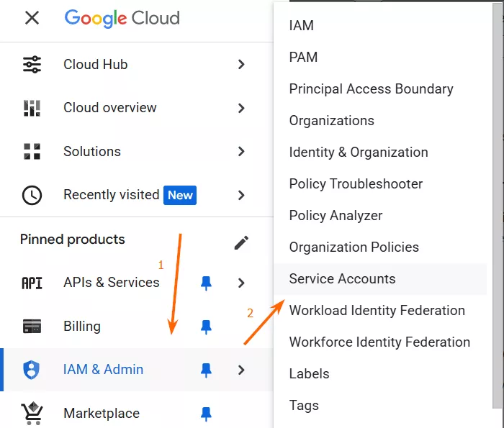Click the APIs & Services API icon

(32, 283)
